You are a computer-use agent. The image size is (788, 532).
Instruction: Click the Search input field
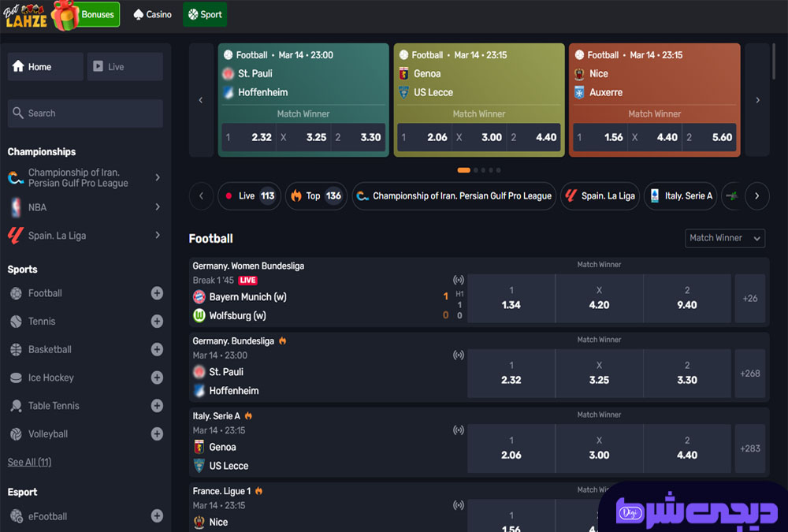(x=85, y=113)
